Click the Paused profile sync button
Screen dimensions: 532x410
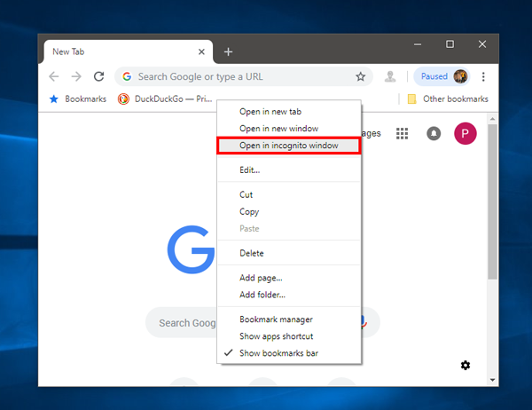click(x=441, y=77)
